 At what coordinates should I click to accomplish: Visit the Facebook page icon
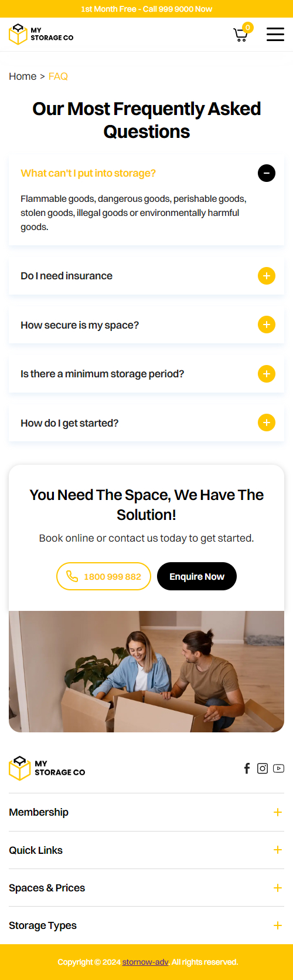[247, 768]
